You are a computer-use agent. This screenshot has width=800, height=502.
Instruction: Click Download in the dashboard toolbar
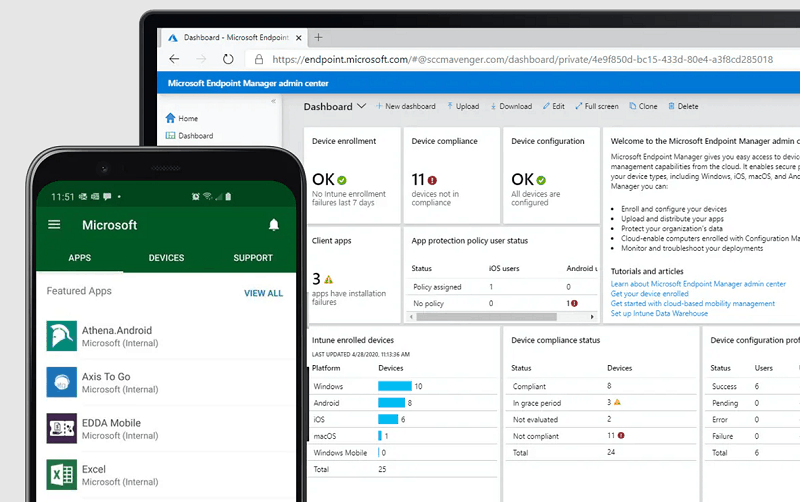pos(511,106)
